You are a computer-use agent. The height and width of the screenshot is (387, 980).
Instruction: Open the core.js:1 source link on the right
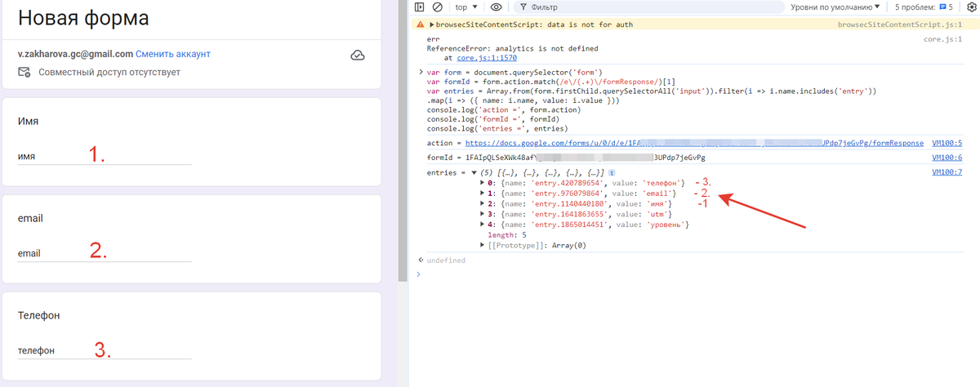click(943, 39)
